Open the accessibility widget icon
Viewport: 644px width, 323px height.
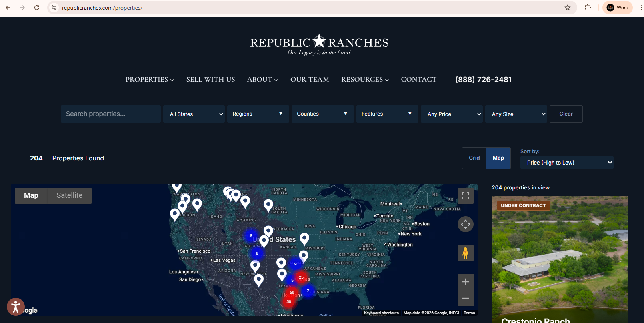point(16,307)
